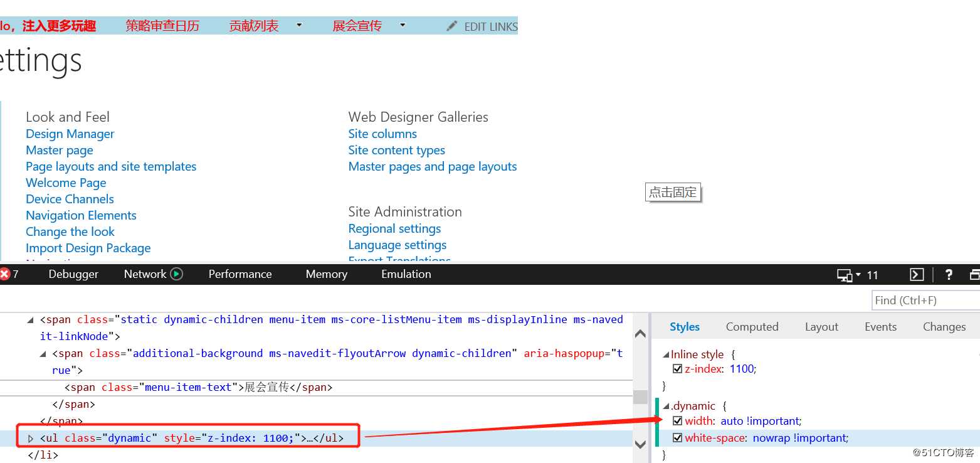Collapse the static dynamic-children span node
The height and width of the screenshot is (463, 980).
(x=31, y=320)
